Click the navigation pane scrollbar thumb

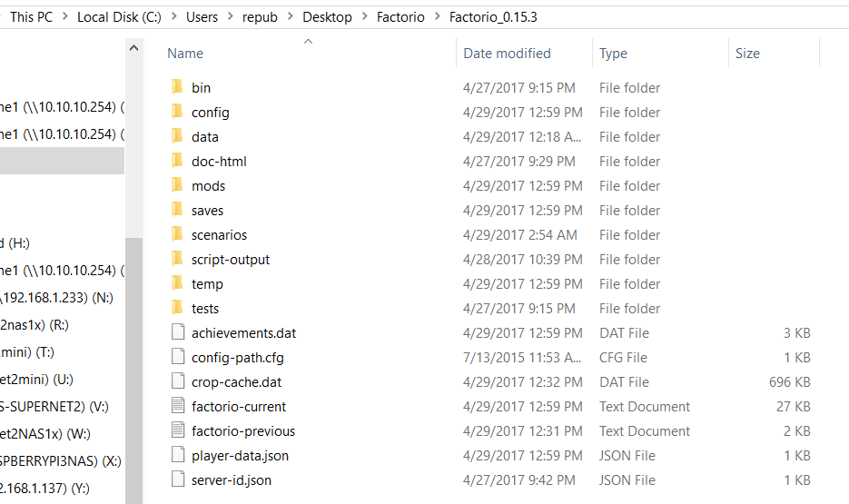pyautogui.click(x=133, y=371)
